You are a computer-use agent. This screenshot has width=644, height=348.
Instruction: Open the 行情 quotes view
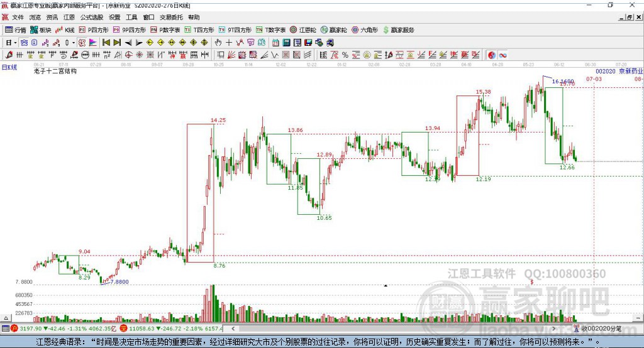click(16, 30)
